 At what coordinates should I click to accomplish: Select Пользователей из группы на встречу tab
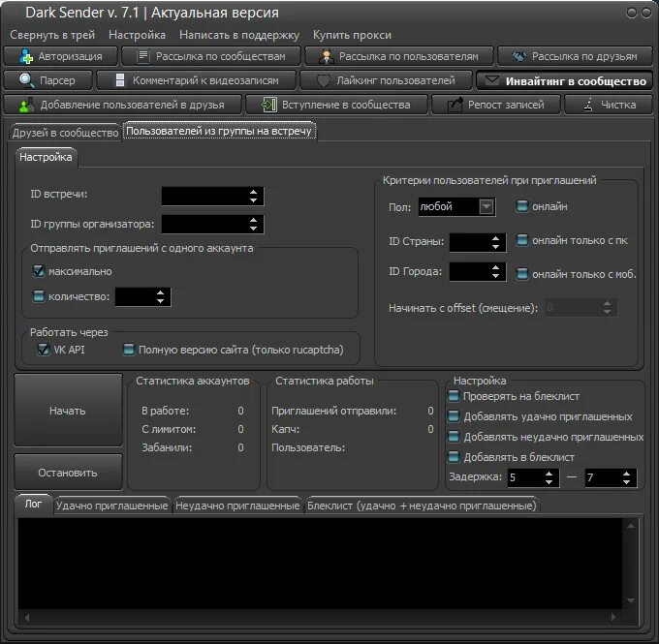(219, 131)
